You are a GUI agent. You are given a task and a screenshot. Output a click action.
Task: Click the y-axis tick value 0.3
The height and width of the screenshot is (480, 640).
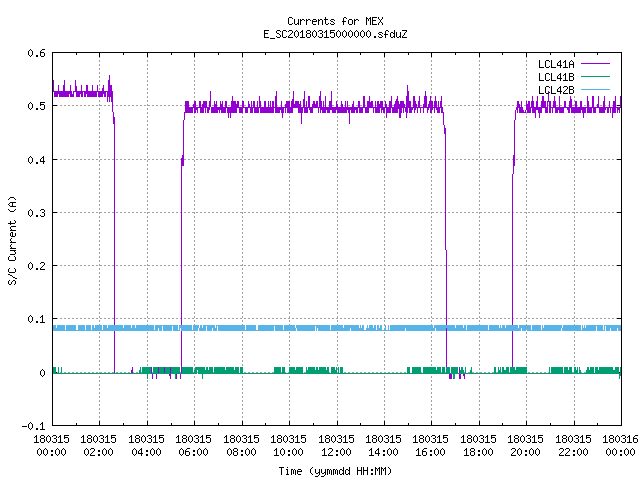tap(36, 213)
